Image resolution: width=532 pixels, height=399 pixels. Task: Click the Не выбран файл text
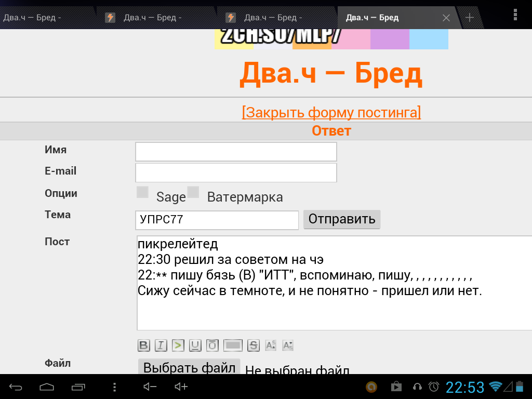(297, 369)
